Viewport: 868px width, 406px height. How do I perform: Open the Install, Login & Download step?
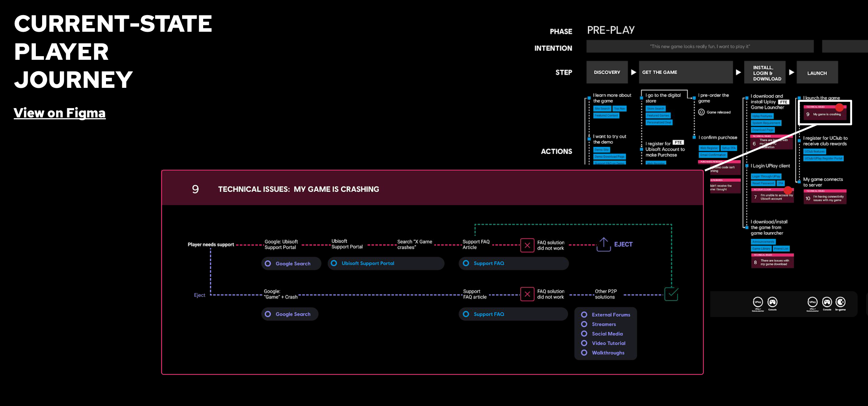(x=765, y=72)
